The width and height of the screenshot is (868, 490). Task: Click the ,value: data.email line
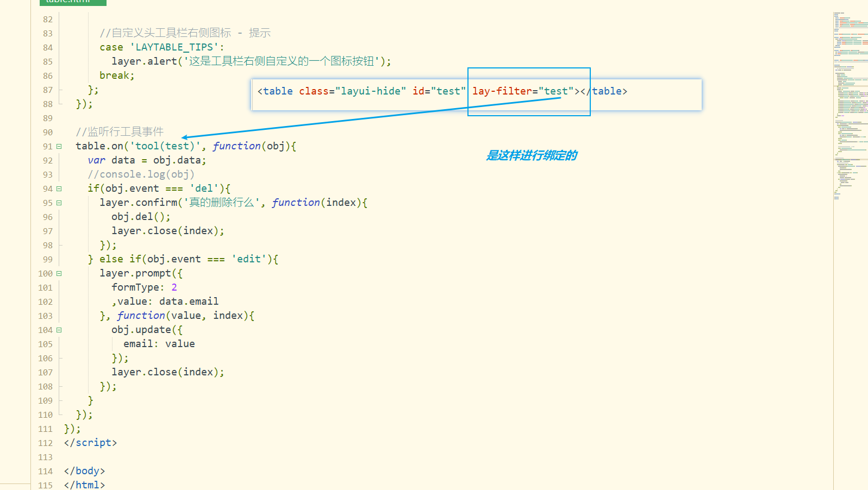click(x=165, y=301)
